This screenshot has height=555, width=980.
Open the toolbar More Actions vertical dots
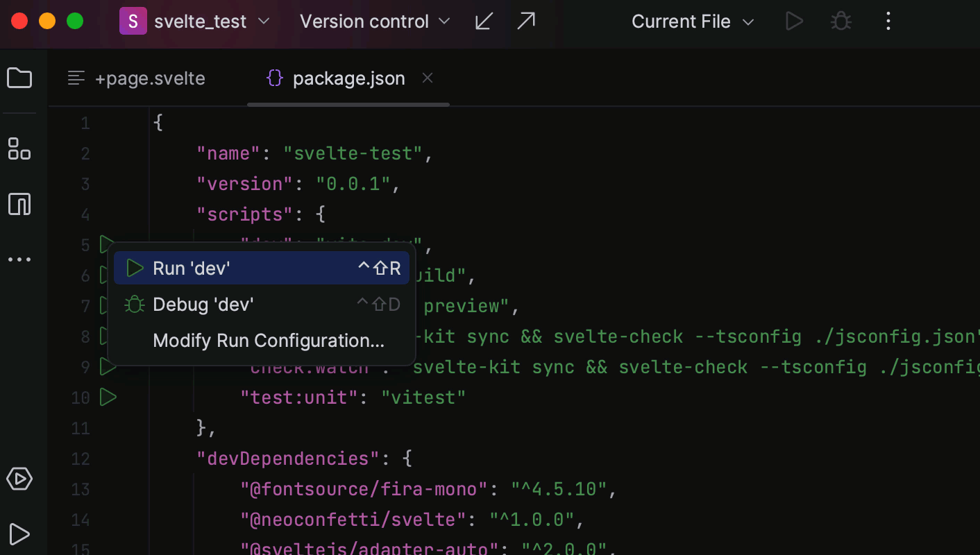pos(888,22)
